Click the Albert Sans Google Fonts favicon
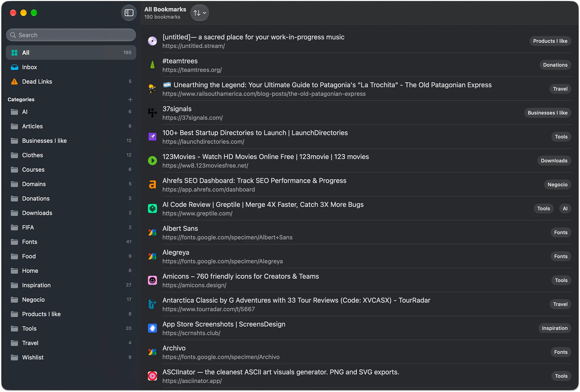Image resolution: width=580 pixels, height=392 pixels. coord(152,232)
